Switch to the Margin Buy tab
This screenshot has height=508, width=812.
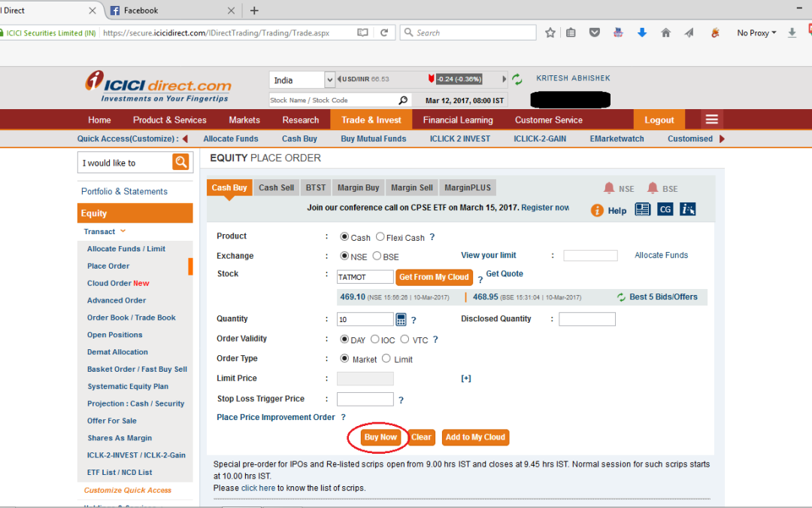pyautogui.click(x=359, y=187)
